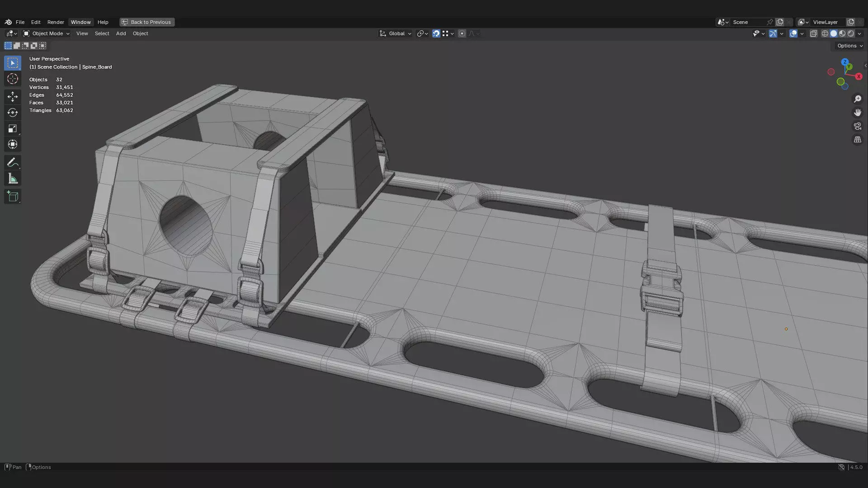This screenshot has width=868, height=488.
Task: Open the Add menu in viewport header
Action: (x=121, y=33)
